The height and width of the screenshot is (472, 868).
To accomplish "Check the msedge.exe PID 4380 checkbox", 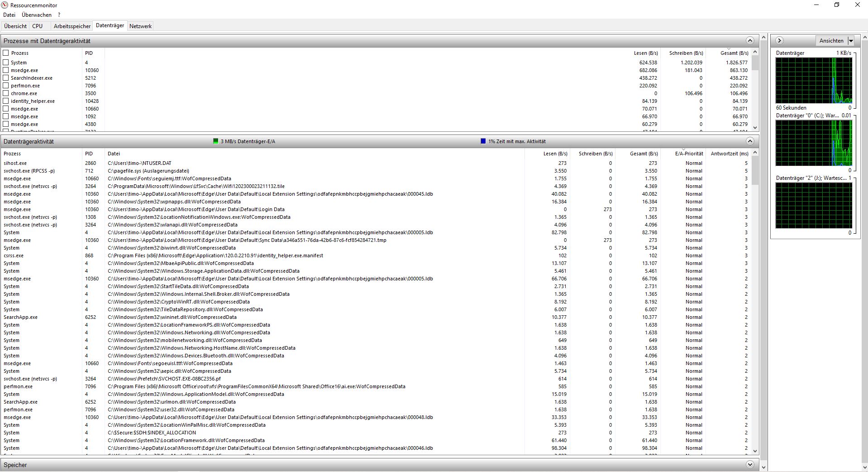I will (6, 124).
